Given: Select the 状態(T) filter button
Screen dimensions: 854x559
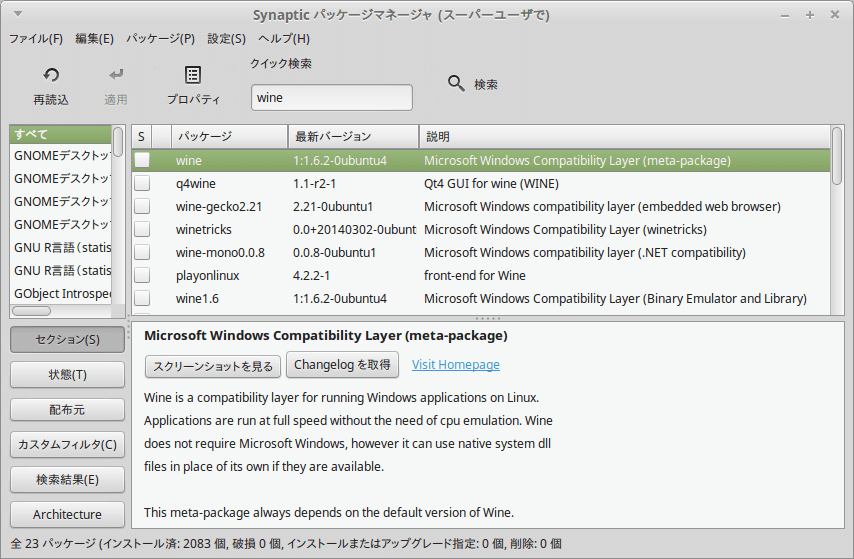Looking at the screenshot, I should 67,375.
